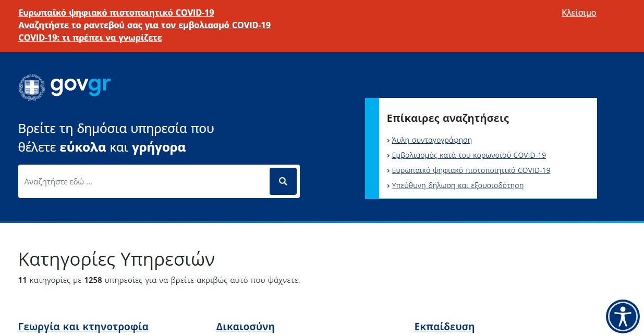Click the magnifier search button
Viewport: 644px width, 336px height.
point(283,181)
